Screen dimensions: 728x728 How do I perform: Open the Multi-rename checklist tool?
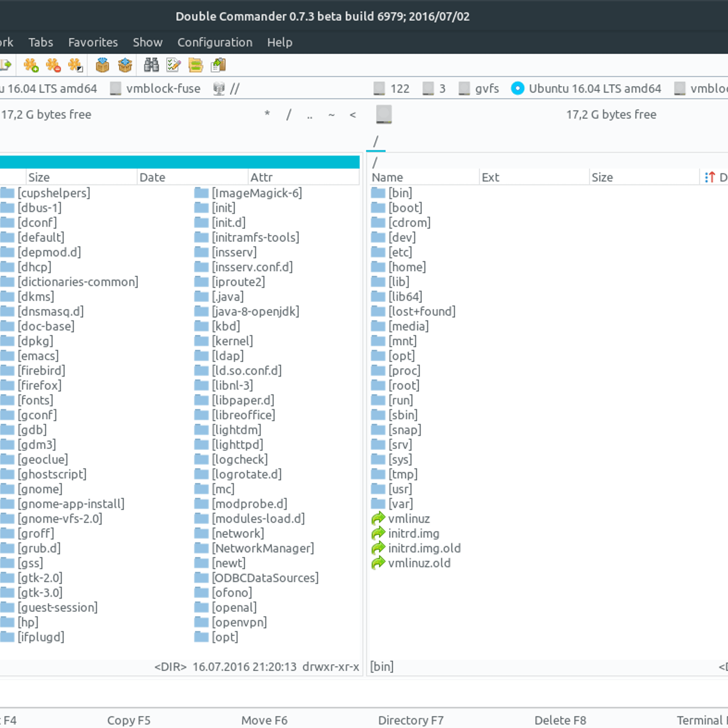[173, 66]
